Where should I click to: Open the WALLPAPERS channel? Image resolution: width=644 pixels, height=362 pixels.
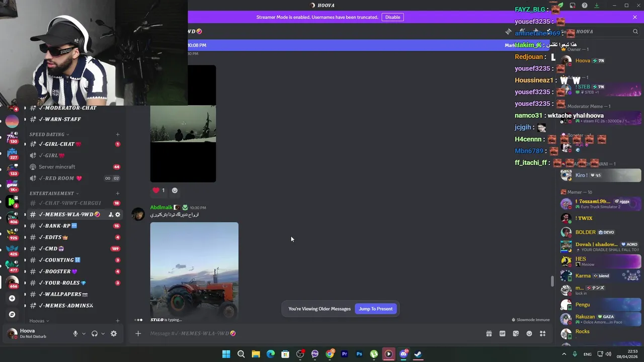74,294
